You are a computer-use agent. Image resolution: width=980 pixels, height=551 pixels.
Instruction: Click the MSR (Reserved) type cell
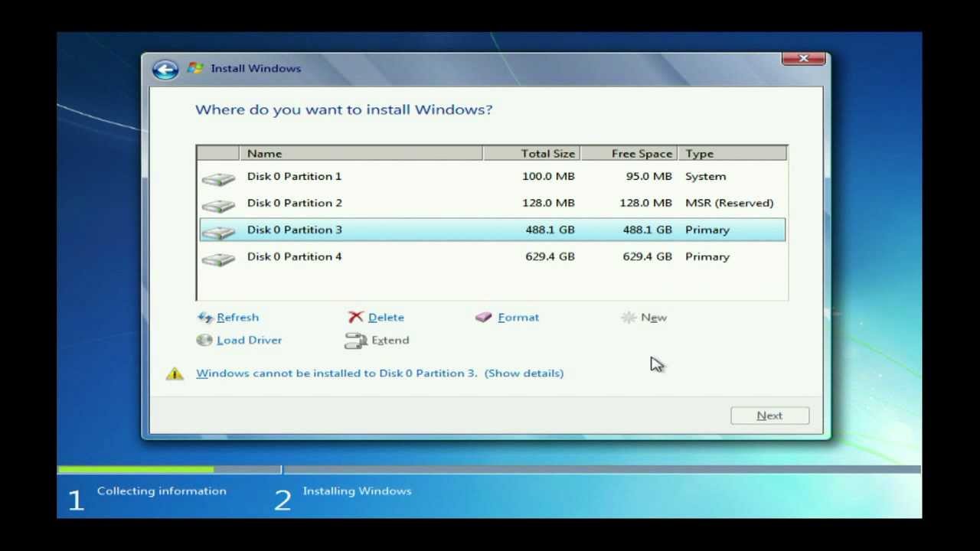tap(729, 203)
